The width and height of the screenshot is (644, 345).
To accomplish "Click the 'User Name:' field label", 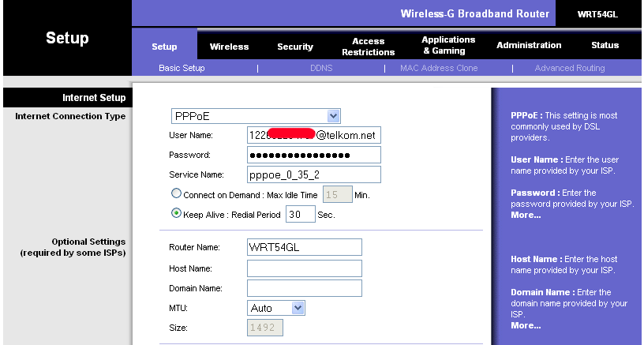I will pos(190,135).
